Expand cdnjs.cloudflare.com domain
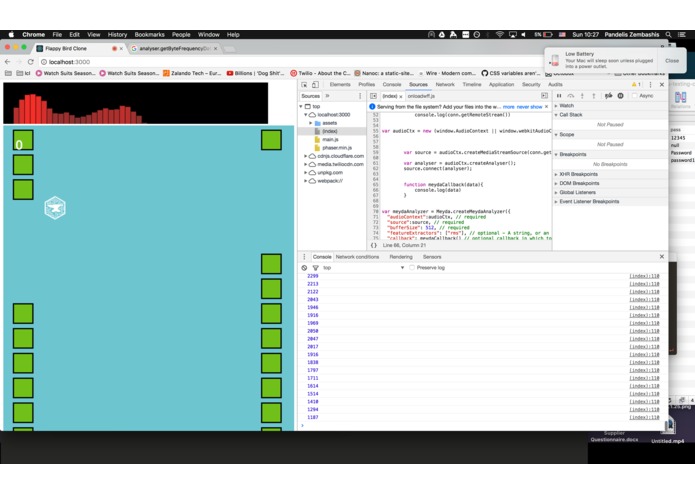The image size is (695, 494). (306, 156)
